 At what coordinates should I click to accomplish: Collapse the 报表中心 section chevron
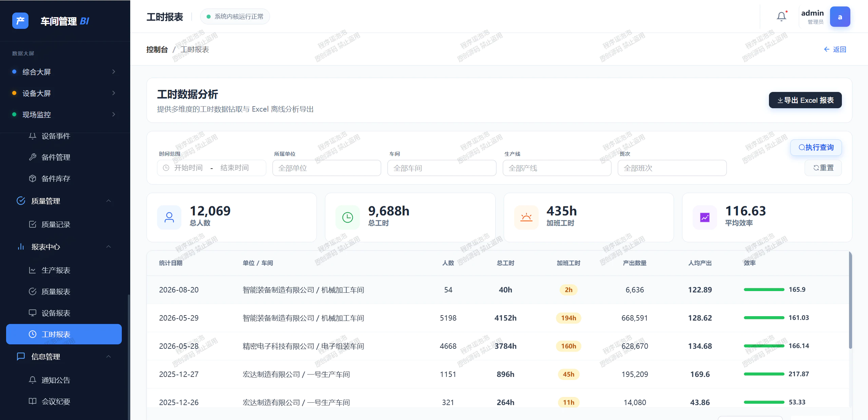click(109, 247)
